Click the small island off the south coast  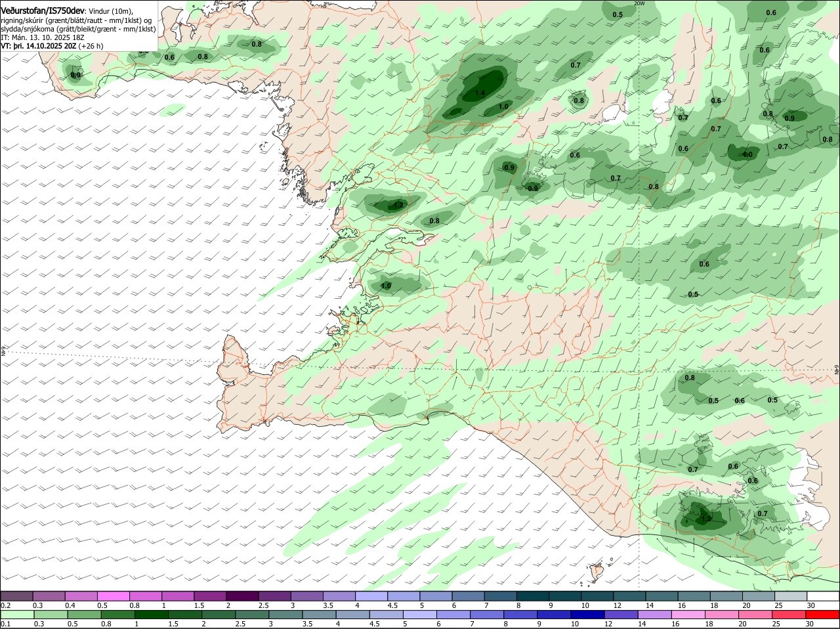click(x=597, y=572)
